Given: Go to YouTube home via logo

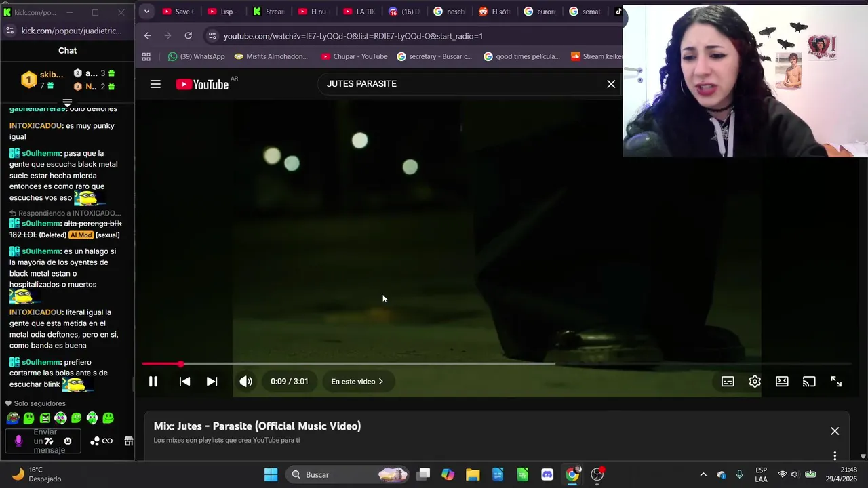Looking at the screenshot, I should tap(202, 84).
